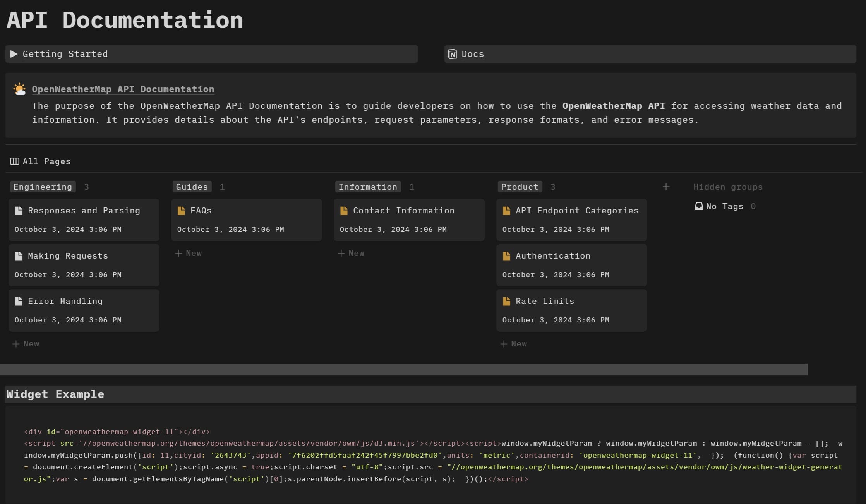Screen dimensions: 866x504
Task: Open the API Endpoint Categories card
Action: pos(572,220)
